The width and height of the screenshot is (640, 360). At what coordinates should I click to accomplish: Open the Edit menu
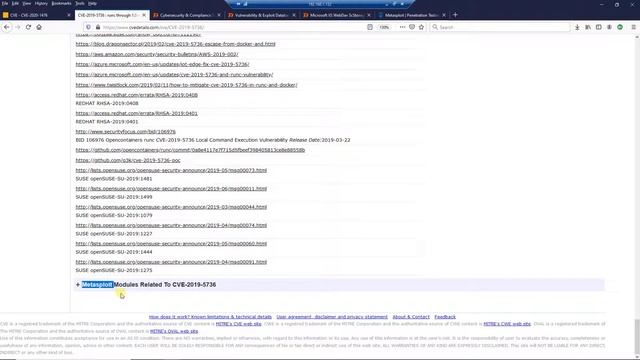(x=15, y=3)
